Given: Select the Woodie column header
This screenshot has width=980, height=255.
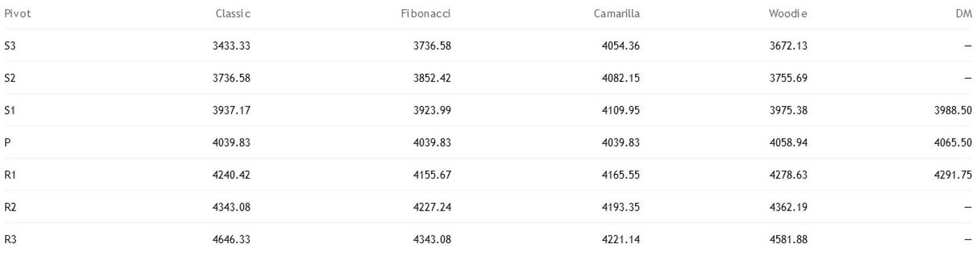Looking at the screenshot, I should coord(792,14).
